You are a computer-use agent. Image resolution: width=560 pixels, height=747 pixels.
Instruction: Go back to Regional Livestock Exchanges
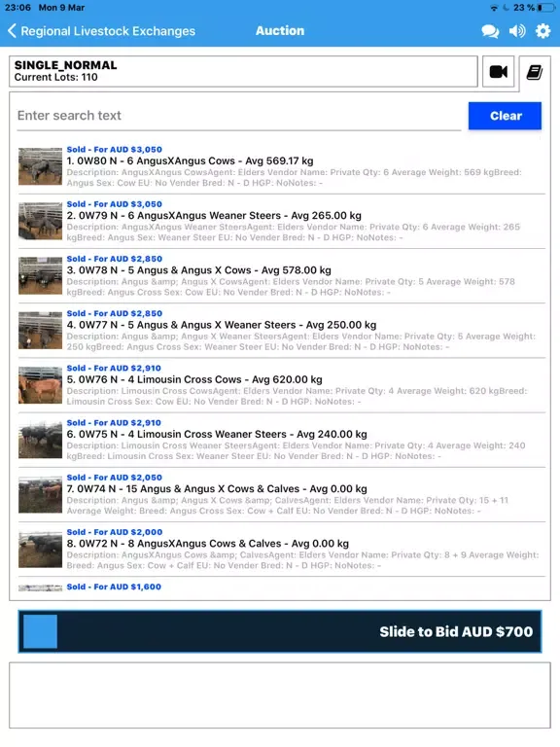(x=101, y=31)
